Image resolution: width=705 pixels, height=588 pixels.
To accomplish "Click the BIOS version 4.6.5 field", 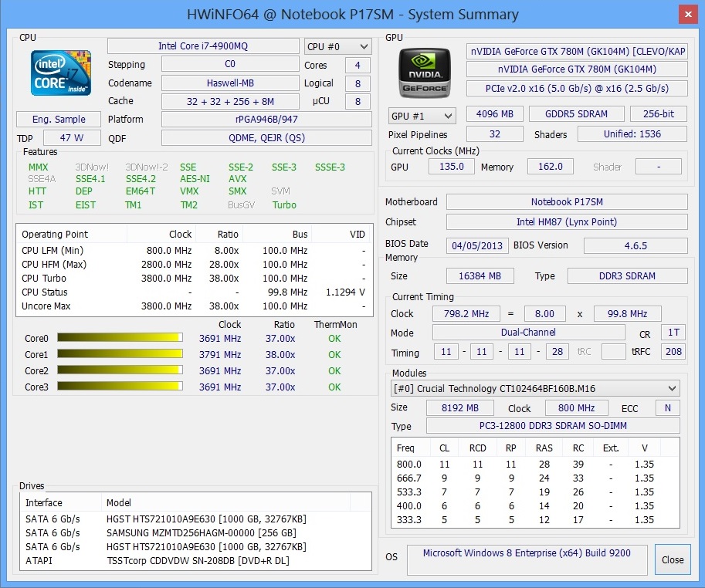I will [x=636, y=245].
